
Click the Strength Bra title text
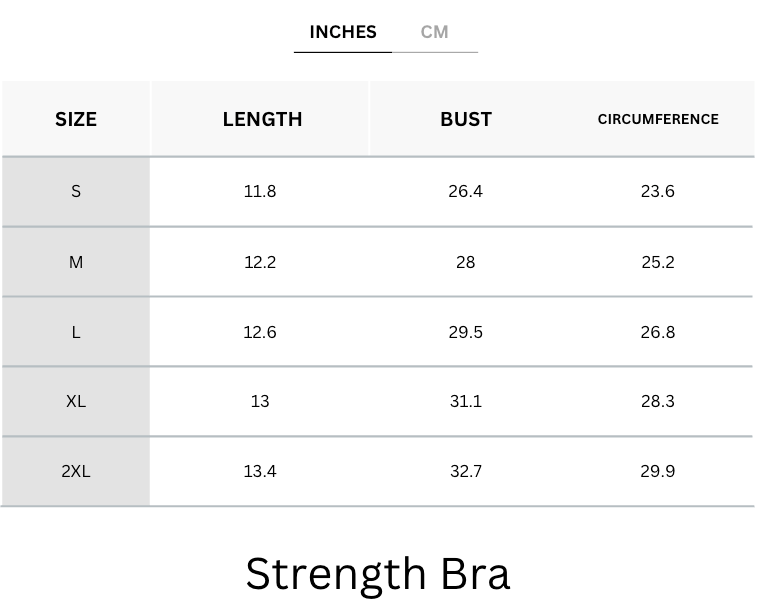[378, 573]
